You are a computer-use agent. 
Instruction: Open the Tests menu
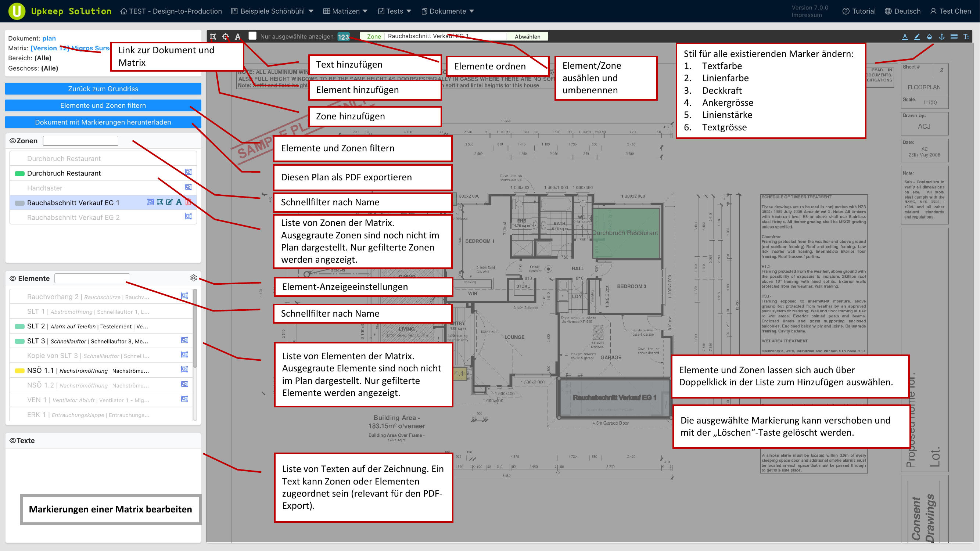coord(395,11)
